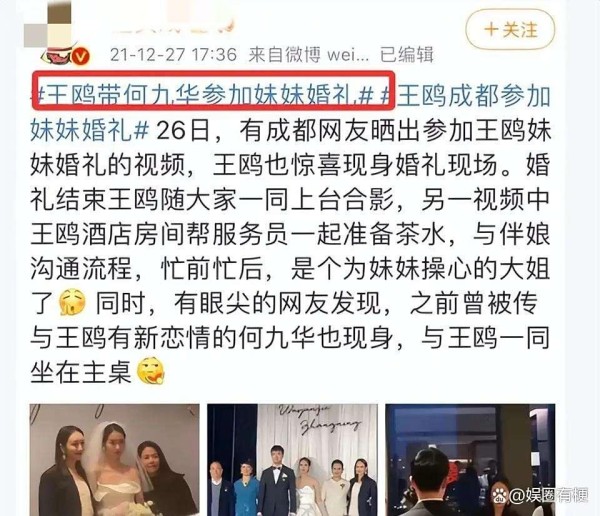
Task: Click the post body paragraph text
Action: point(291,251)
